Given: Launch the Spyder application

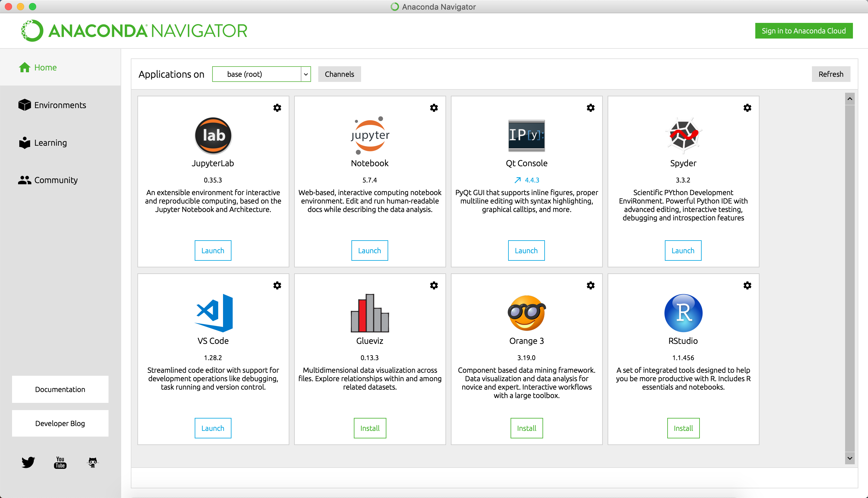Looking at the screenshot, I should (x=683, y=251).
